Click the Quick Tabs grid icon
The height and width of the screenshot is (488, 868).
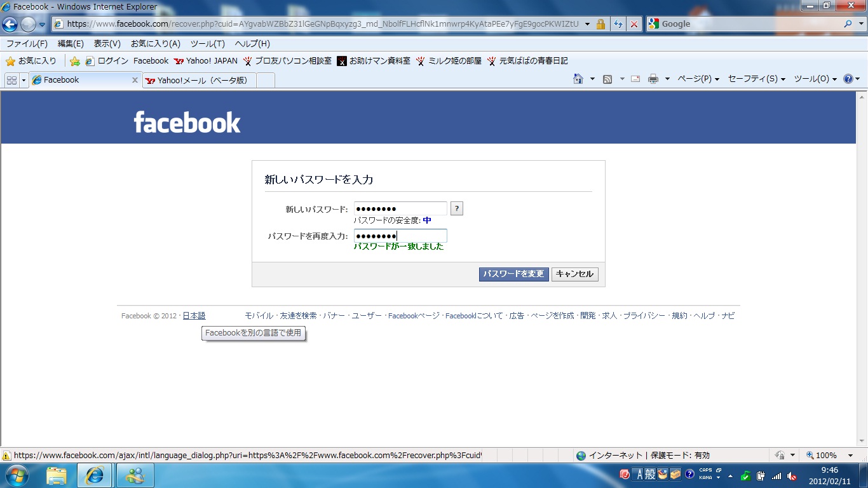[11, 80]
